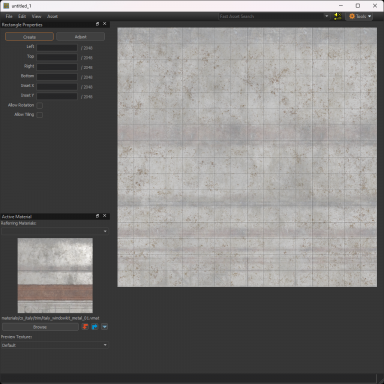384x384 pixels.
Task: Click the Top value input field
Action: click(57, 57)
